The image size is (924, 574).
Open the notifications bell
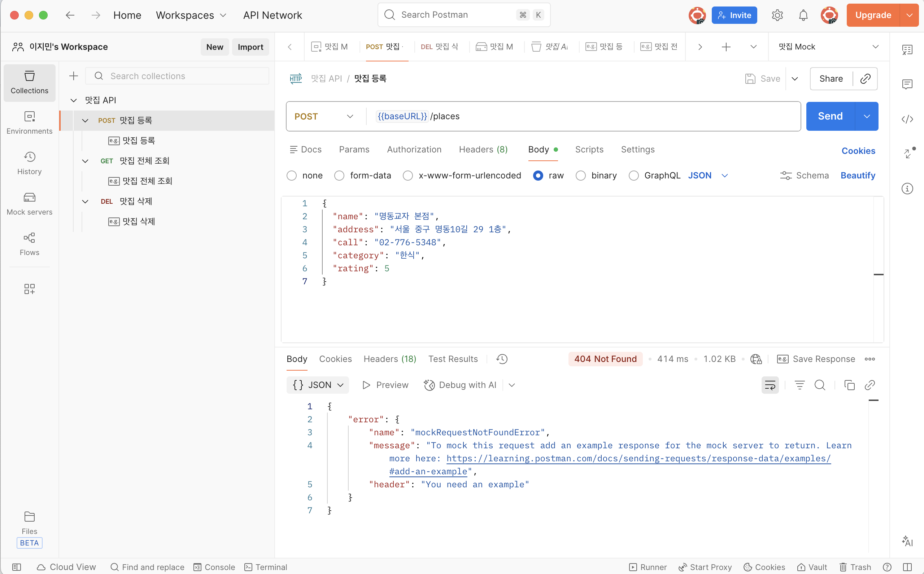(803, 15)
